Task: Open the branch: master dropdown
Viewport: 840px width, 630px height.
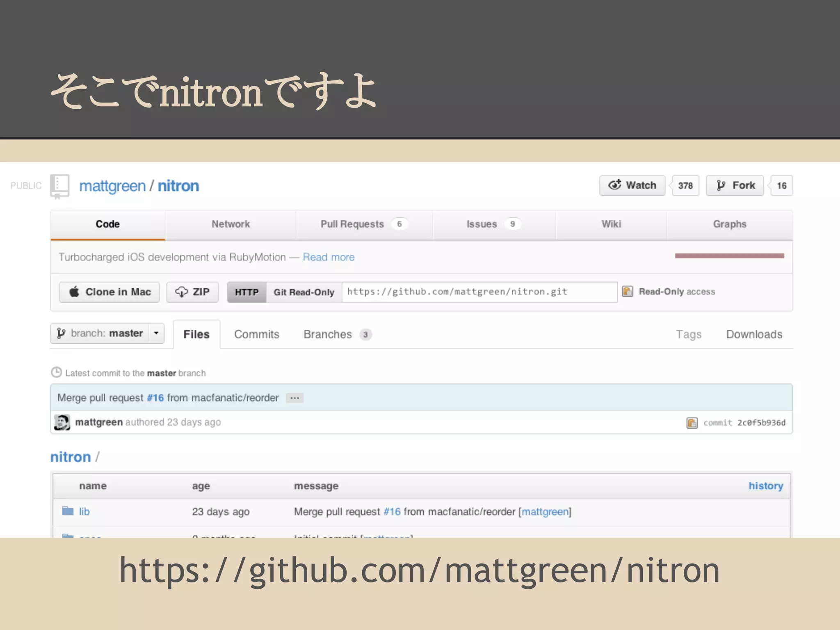Action: pos(107,333)
